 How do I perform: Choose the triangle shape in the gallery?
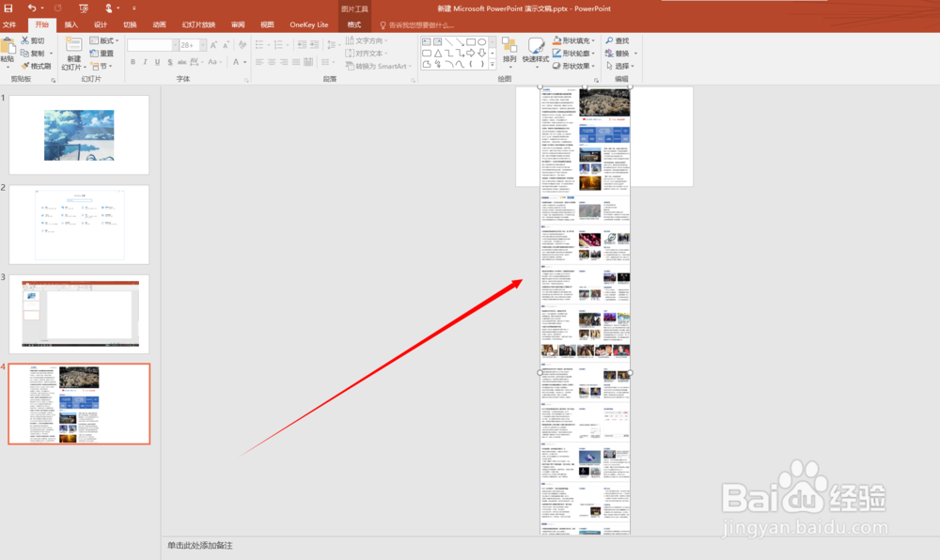click(438, 54)
